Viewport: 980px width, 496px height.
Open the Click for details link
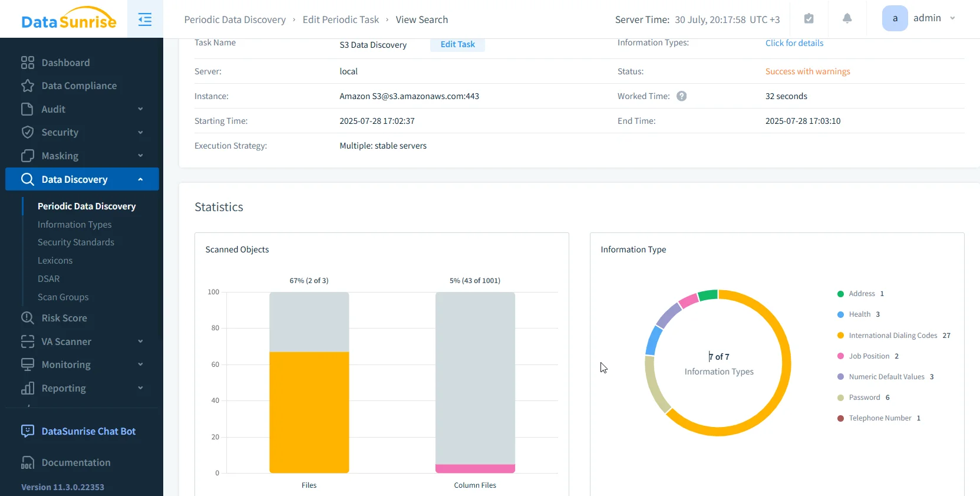[x=794, y=43]
